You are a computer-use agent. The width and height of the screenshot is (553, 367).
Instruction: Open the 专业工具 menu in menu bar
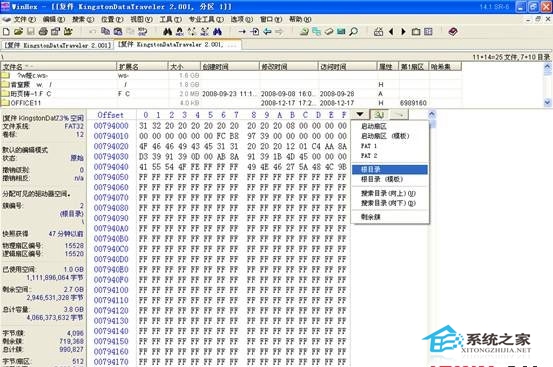tap(206, 19)
